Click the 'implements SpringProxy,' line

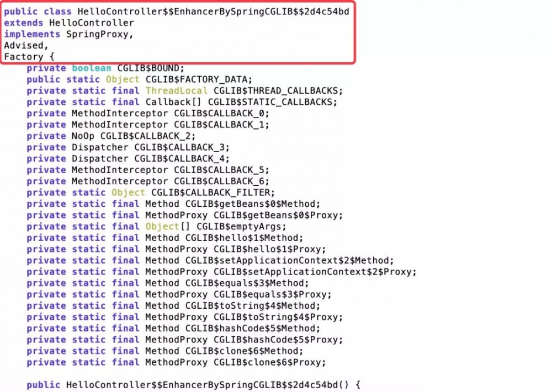68,34
